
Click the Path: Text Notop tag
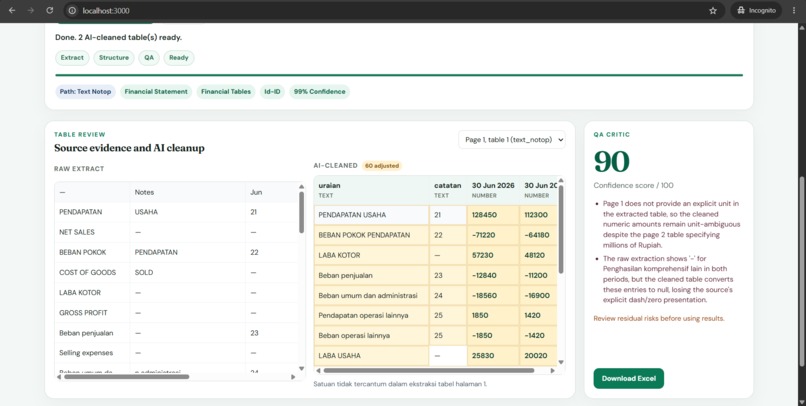pos(85,91)
